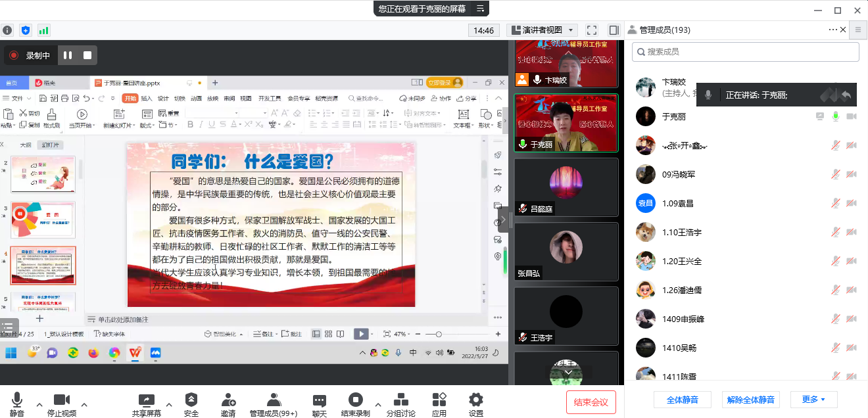
Task: Expand audio options arrow beside 静音
Action: point(39,404)
